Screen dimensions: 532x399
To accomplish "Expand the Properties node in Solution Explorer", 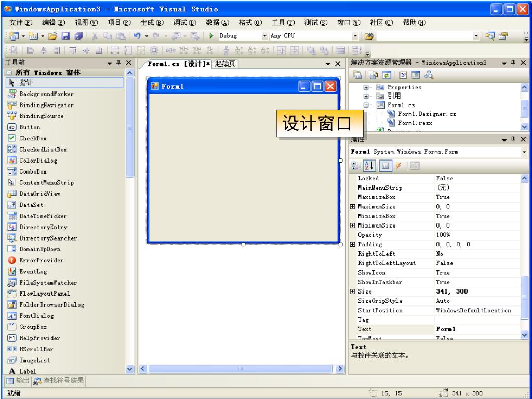I will tap(366, 87).
